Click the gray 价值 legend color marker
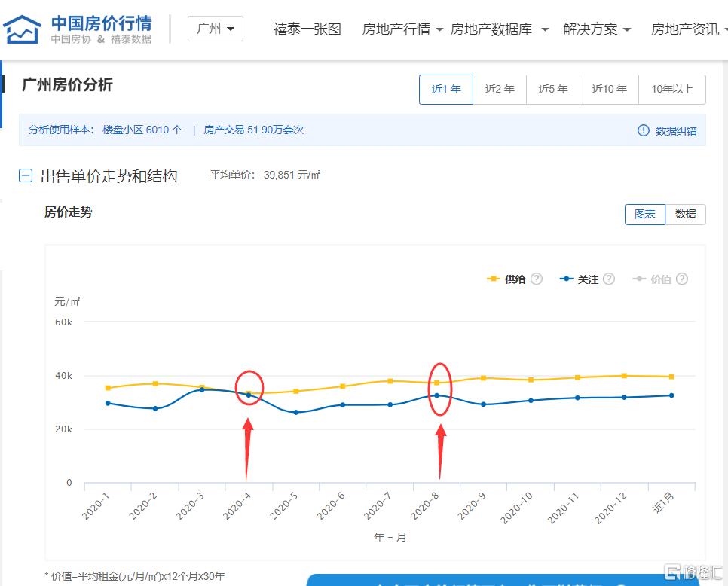The width and height of the screenshot is (728, 586). (640, 279)
